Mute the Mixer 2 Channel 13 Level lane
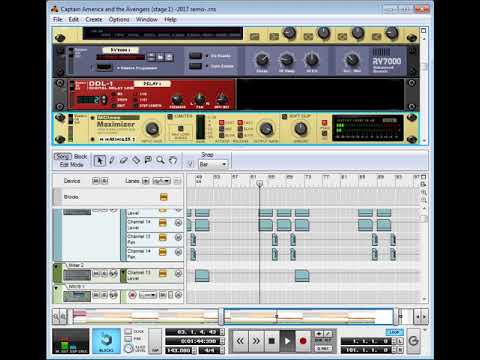Screen dimensions: 480x360 [x=178, y=274]
